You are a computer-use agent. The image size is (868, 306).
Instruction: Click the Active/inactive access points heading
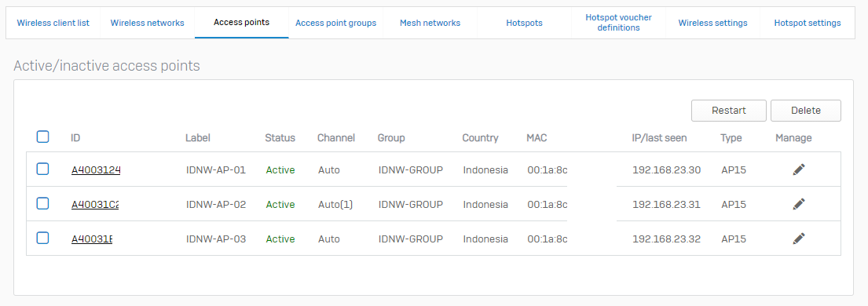click(x=106, y=66)
